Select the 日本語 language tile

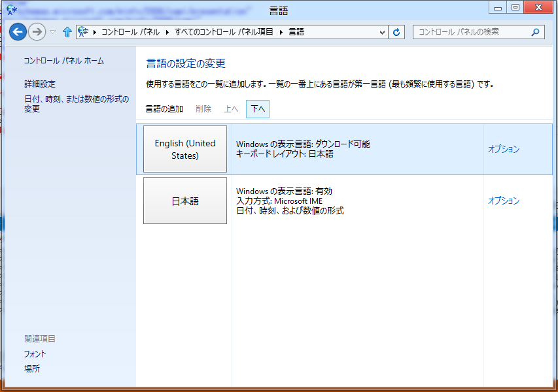[185, 201]
